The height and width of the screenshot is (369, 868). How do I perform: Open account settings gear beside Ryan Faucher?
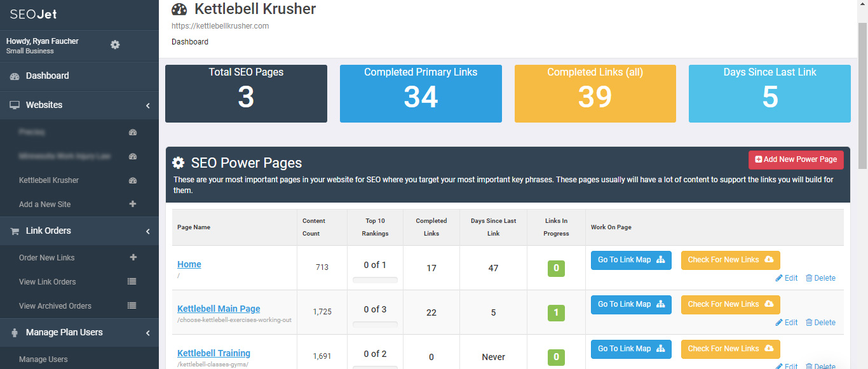coord(115,44)
